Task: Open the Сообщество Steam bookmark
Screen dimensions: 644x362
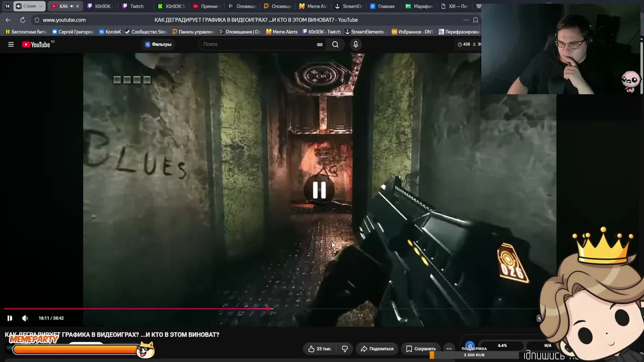Action: click(x=146, y=32)
